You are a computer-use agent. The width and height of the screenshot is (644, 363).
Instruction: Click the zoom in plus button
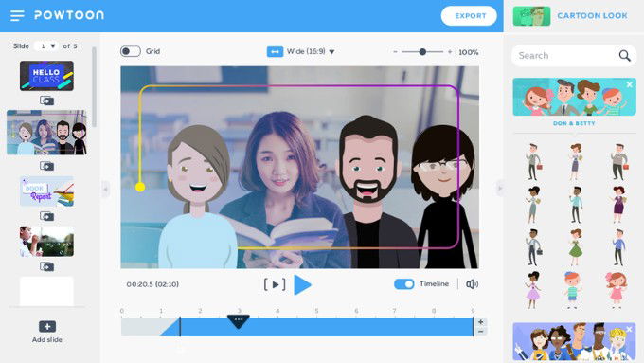point(450,52)
